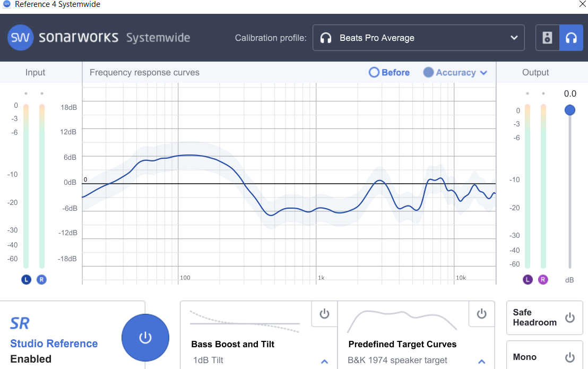Toggle Mono power button

[x=570, y=357]
